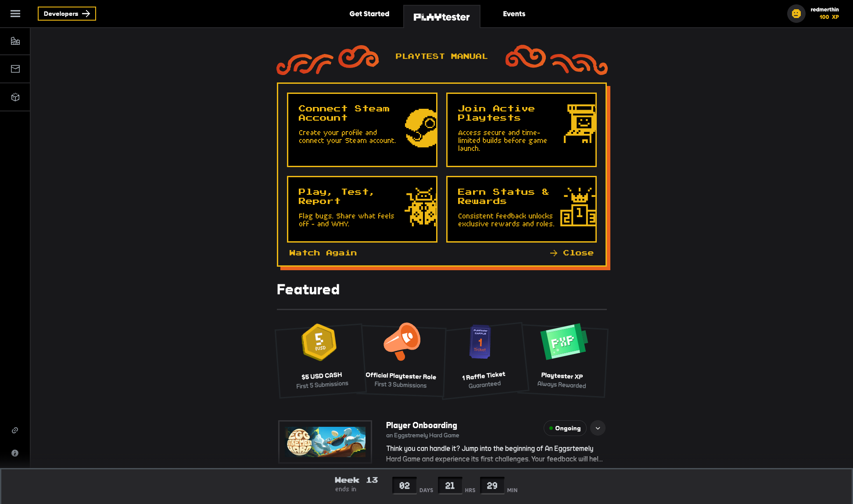Click the Week 13 countdown DAYS counter
The height and width of the screenshot is (504, 853).
pos(404,485)
